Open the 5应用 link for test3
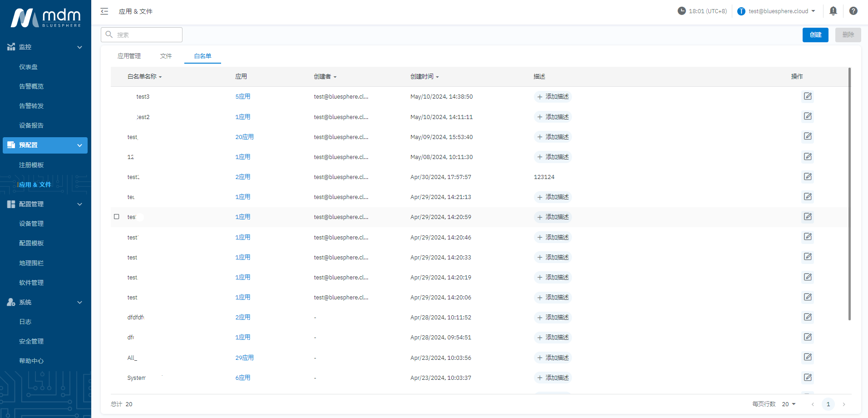This screenshot has width=868, height=418. click(x=242, y=97)
